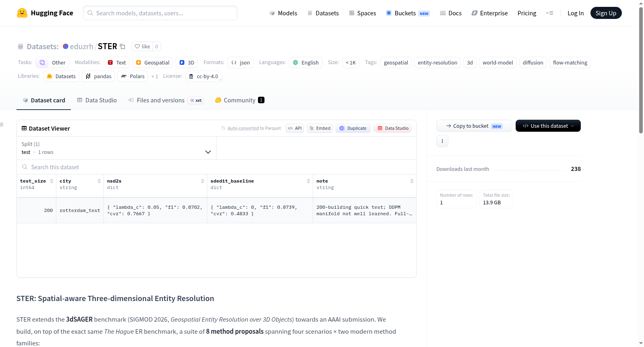Screen dimensions: 644x347
Task: Open the left sidebar toggle icon
Action: coord(2,125)
